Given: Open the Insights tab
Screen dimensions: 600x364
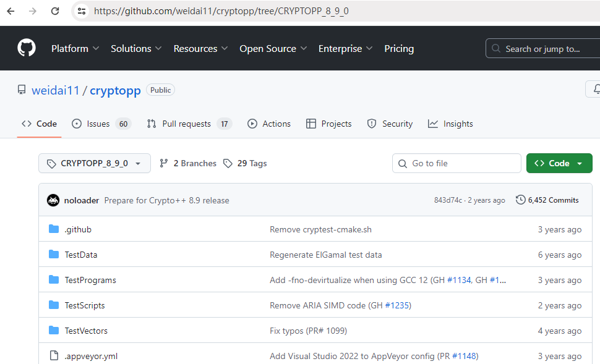Looking at the screenshot, I should pyautogui.click(x=450, y=124).
